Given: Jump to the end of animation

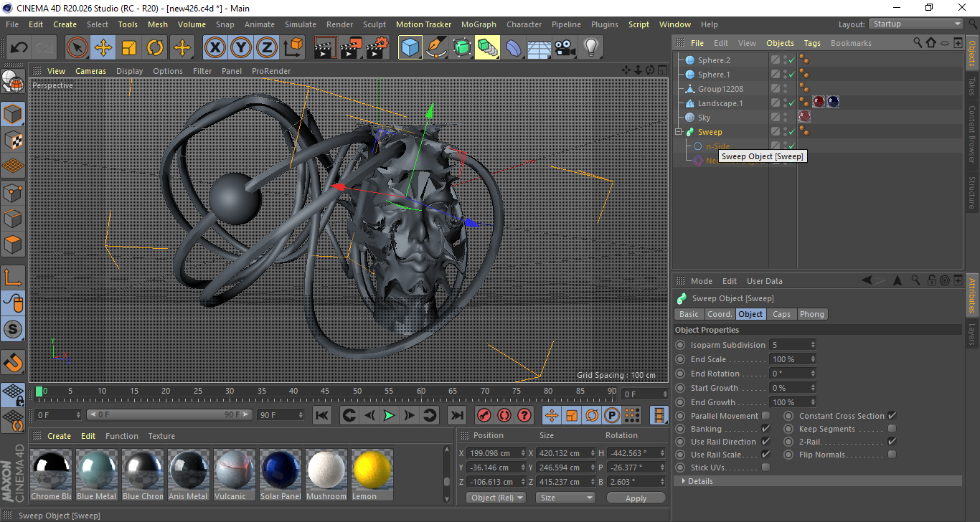Looking at the screenshot, I should (x=456, y=415).
